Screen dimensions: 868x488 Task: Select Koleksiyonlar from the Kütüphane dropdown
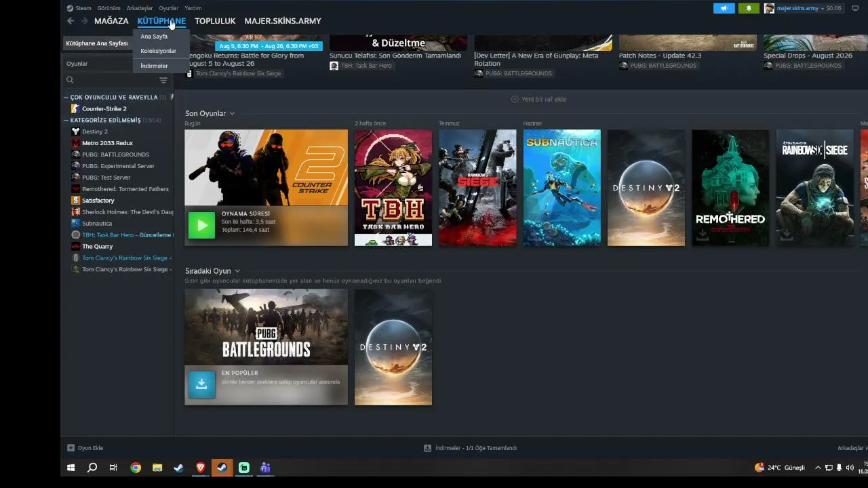click(158, 51)
